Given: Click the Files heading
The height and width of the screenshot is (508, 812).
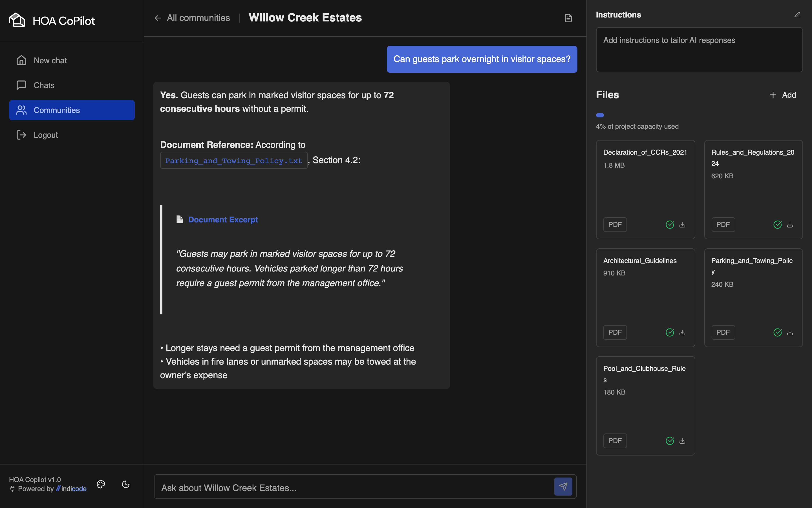Looking at the screenshot, I should coord(607,95).
